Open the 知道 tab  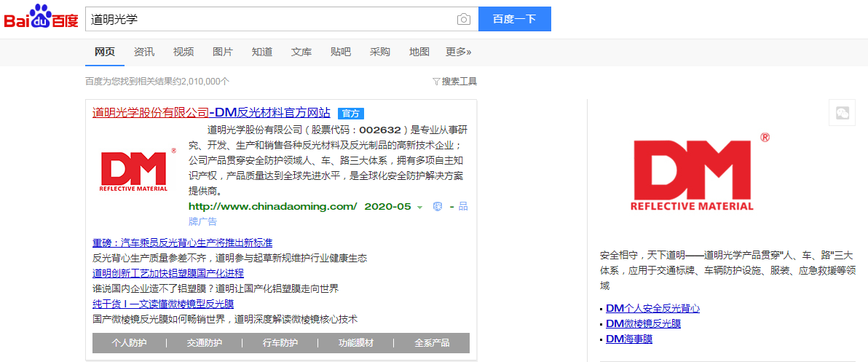(x=262, y=52)
